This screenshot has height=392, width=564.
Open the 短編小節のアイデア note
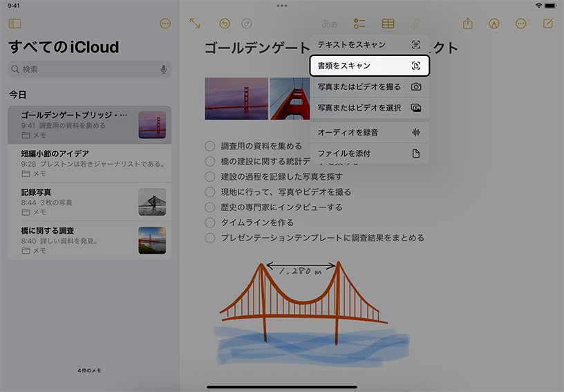point(89,158)
